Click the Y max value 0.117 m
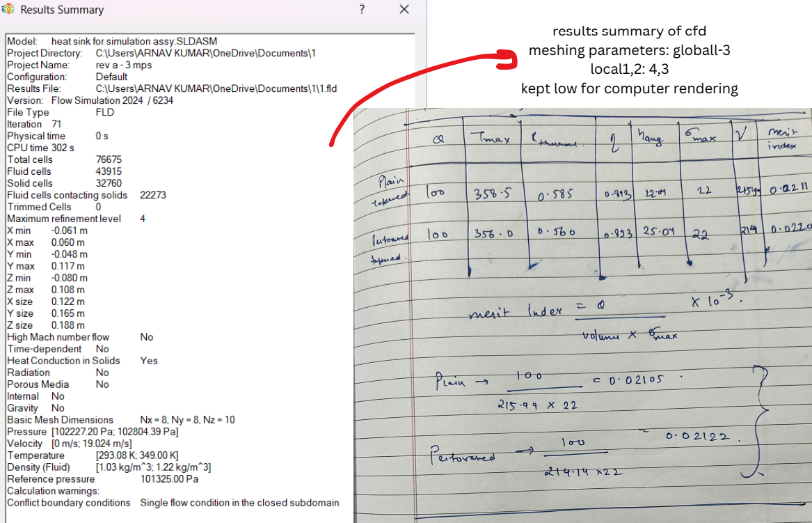The width and height of the screenshot is (812, 523). (67, 267)
